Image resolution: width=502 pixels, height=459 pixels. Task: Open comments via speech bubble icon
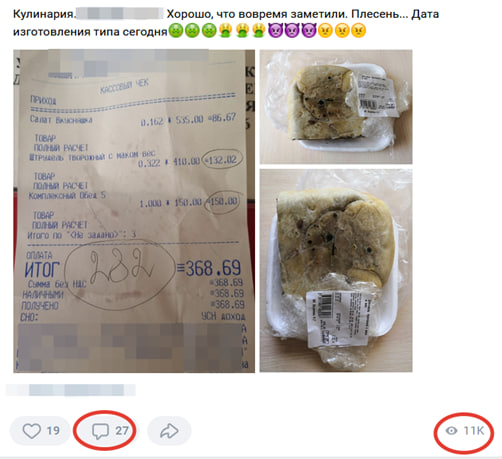tap(100, 431)
